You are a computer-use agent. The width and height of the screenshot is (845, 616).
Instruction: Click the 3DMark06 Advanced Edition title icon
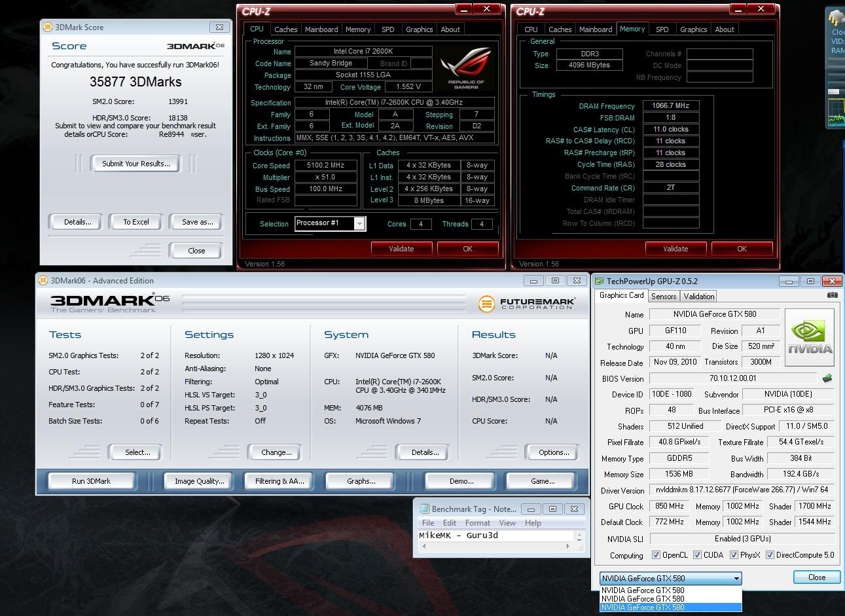(44, 280)
